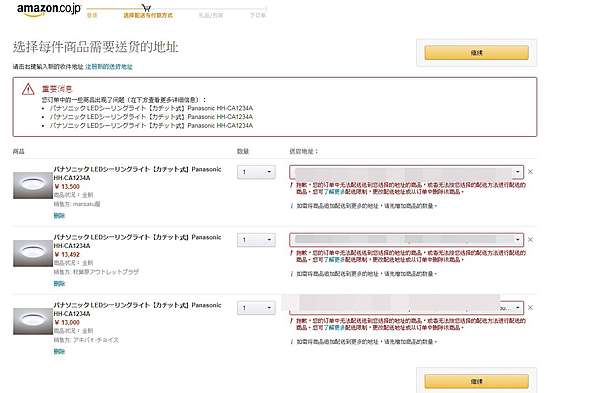The image size is (600, 393).
Task: Click the price ¥ 13,492
Action: pyautogui.click(x=67, y=254)
